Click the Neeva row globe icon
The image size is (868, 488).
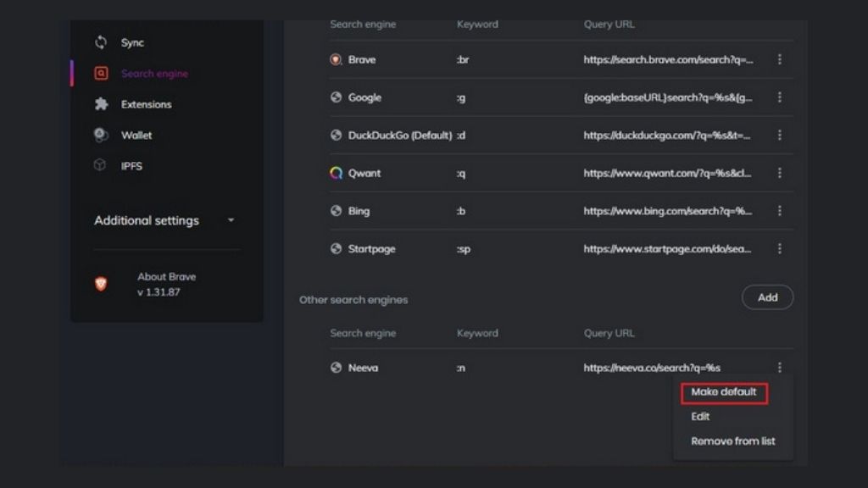click(x=336, y=368)
